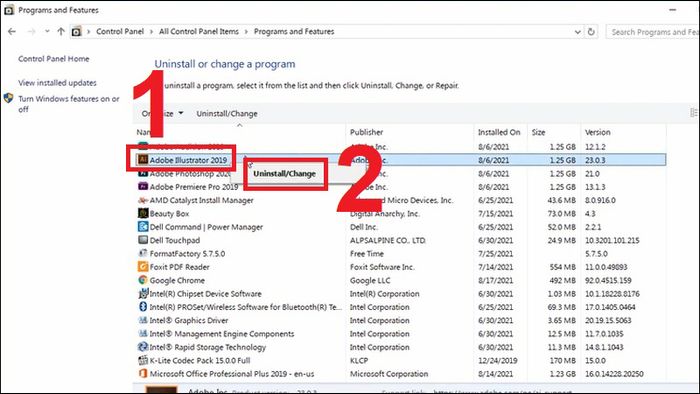
Task: Open the address bar history dropdown
Action: tap(577, 32)
